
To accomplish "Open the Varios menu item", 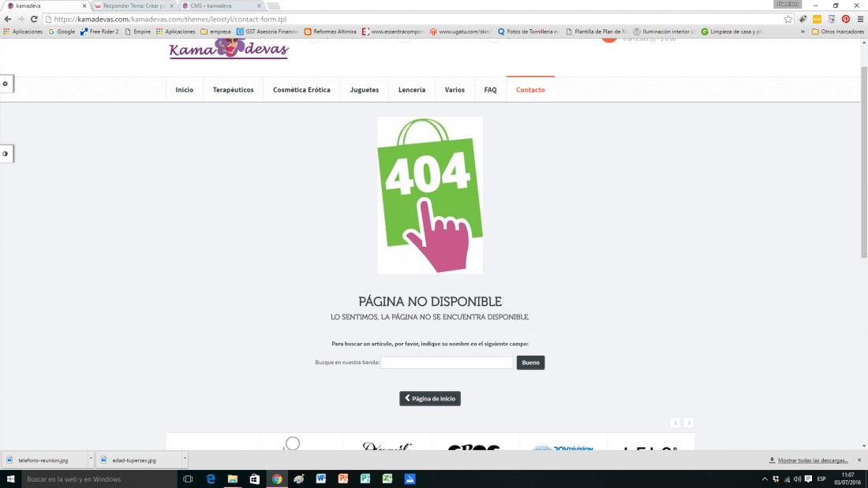I will click(x=455, y=90).
